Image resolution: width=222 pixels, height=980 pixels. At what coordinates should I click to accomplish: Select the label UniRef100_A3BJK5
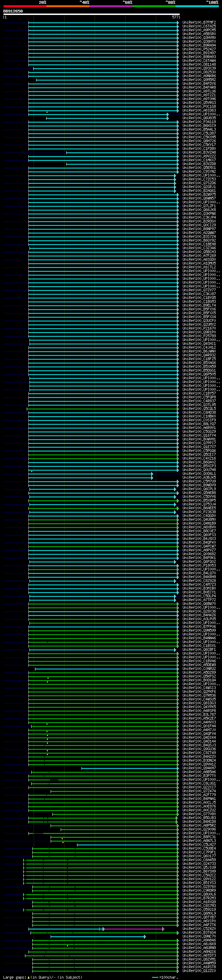pos(199,477)
